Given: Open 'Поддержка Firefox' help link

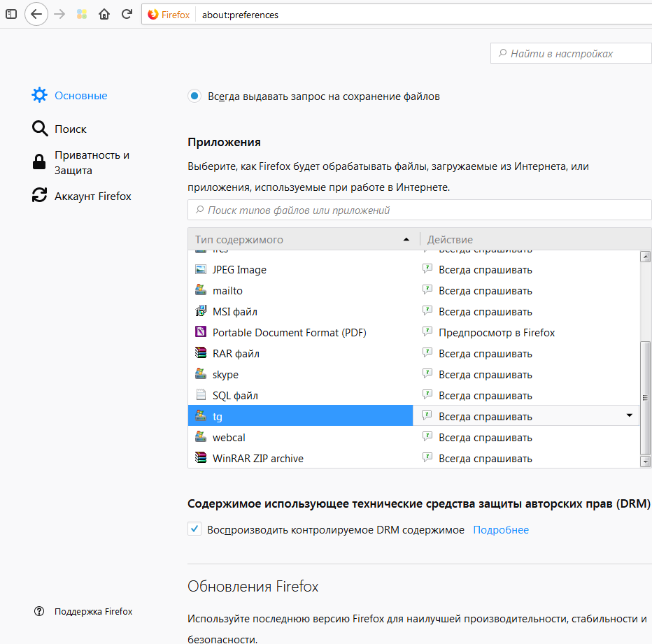Looking at the screenshot, I should click(93, 611).
